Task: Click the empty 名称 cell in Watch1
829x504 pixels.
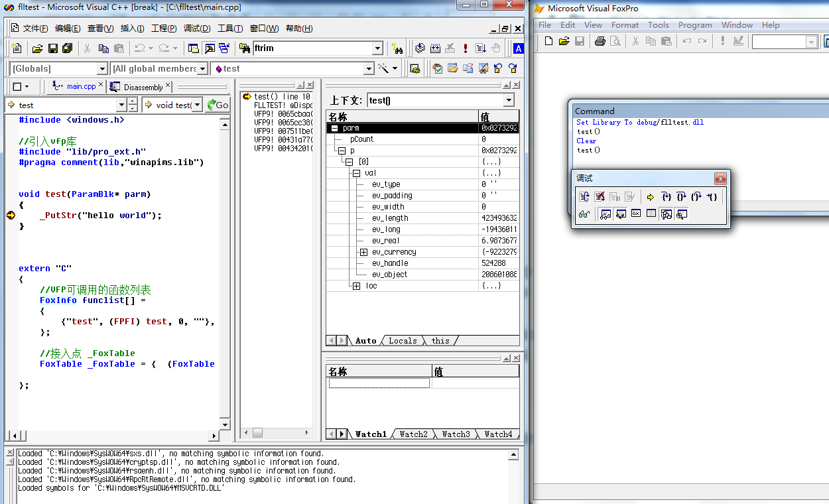Action: tap(379, 383)
